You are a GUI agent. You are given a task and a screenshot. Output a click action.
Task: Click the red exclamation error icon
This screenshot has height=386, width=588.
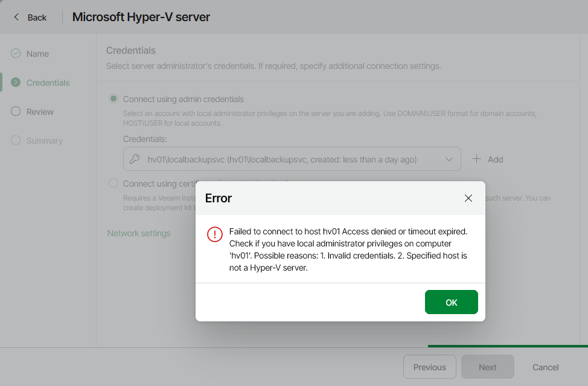coord(215,234)
